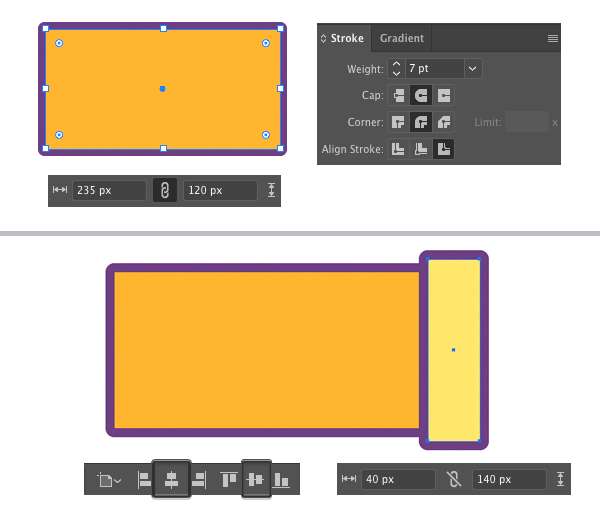Switch to the Gradient tab
This screenshot has width=600, height=514.
click(x=401, y=38)
